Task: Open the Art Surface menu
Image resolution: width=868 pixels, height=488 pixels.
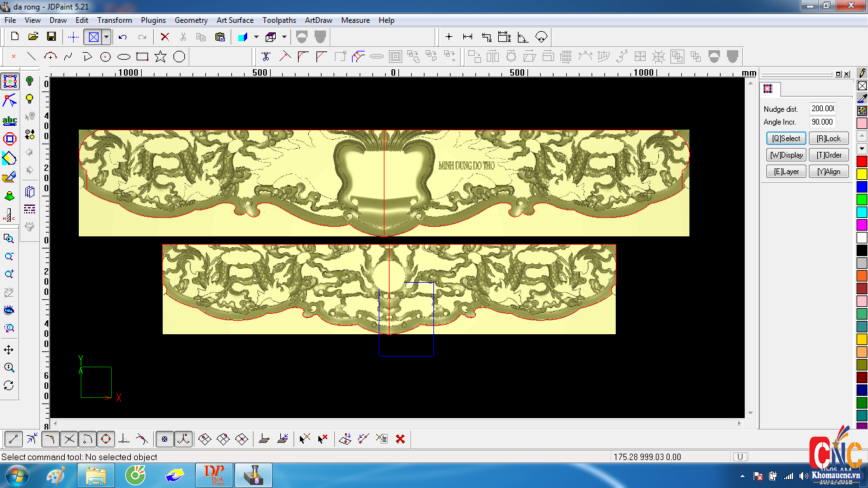Action: tap(235, 20)
